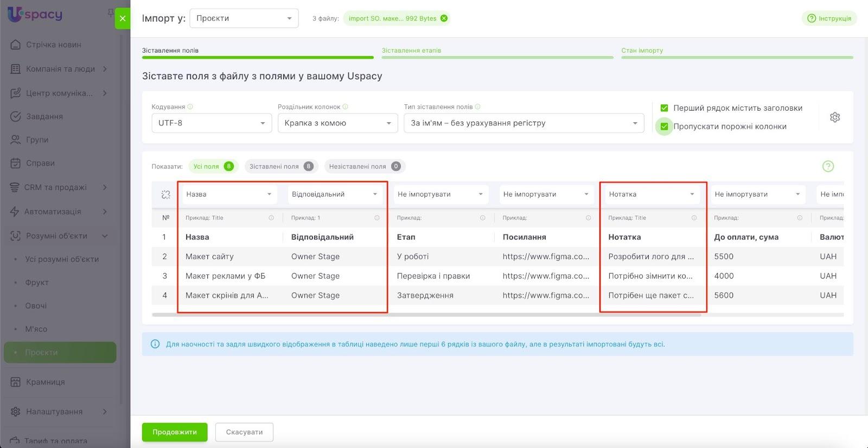This screenshot has height=448, width=868.
Task: Open the Роздільник колонок dropdown
Action: click(x=337, y=123)
